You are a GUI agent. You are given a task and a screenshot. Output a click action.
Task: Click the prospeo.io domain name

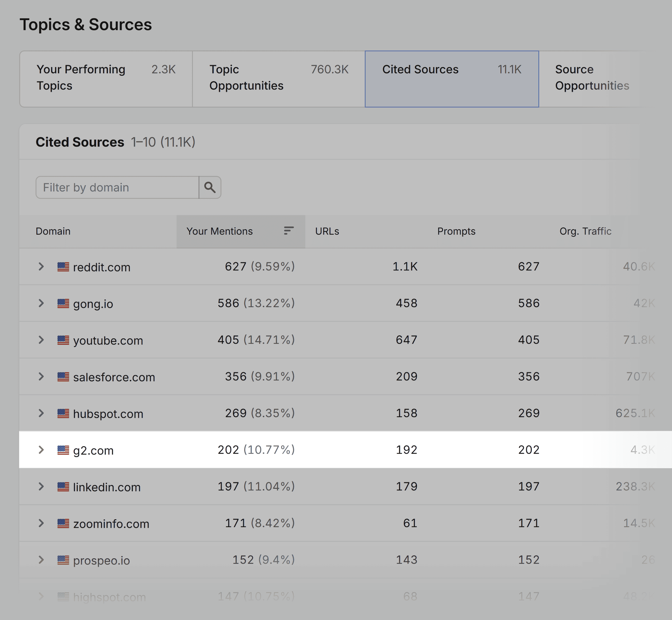tap(101, 560)
